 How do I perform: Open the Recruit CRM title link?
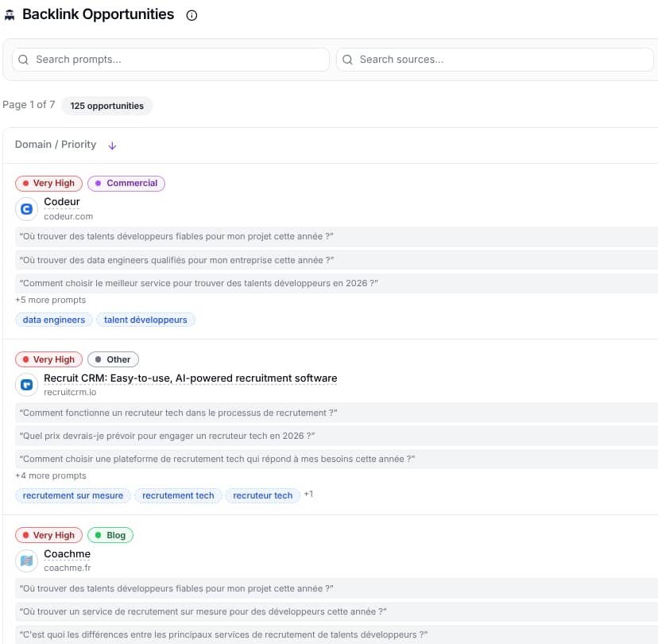coord(191,378)
